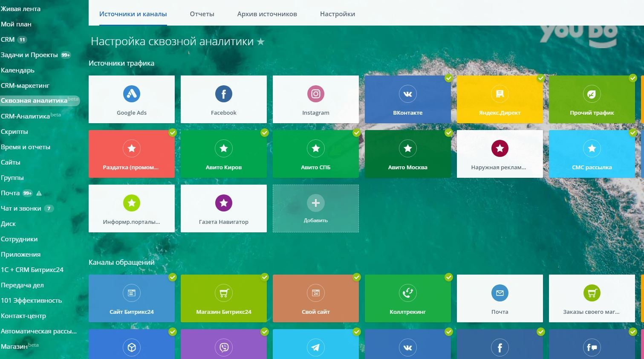Open the Почта channel envelope tile
644x359 pixels.
500,298
